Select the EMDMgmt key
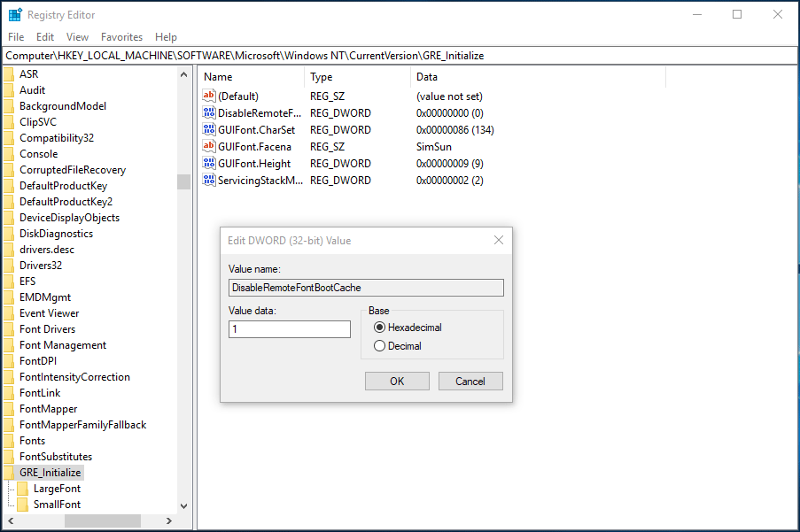This screenshot has width=800, height=532. 45,297
